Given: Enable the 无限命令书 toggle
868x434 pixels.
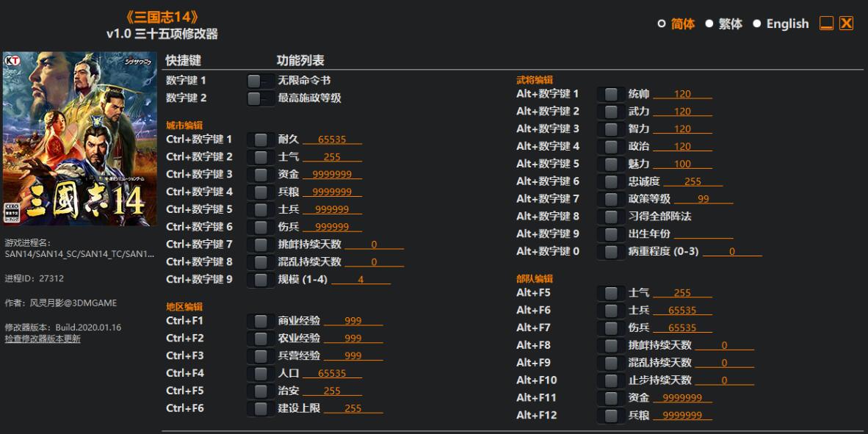Looking at the screenshot, I should pos(260,81).
